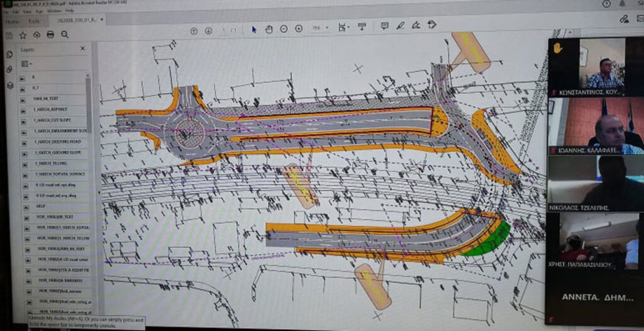Add a comment with speech bubble icon
Viewport: 644px width, 331px height.
coord(384,26)
